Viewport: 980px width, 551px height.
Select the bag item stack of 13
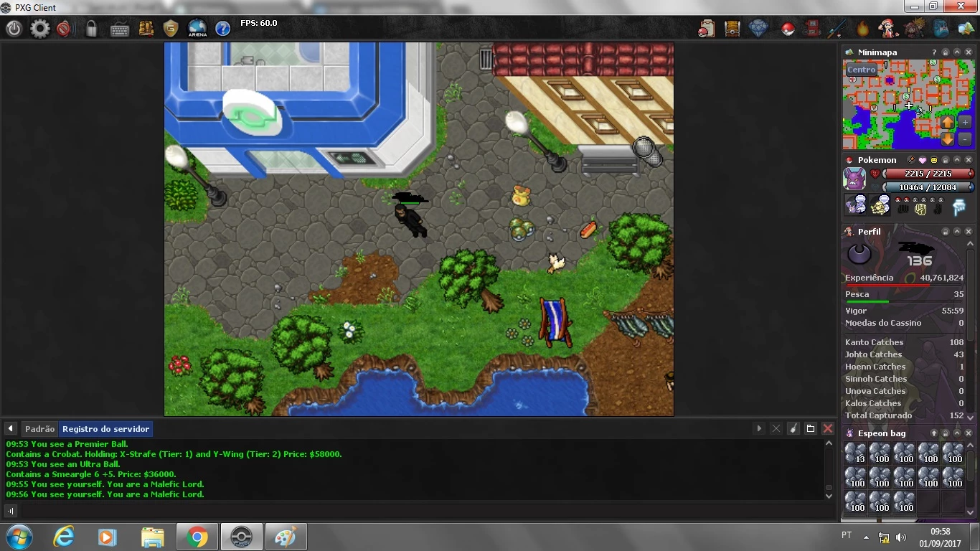point(855,453)
